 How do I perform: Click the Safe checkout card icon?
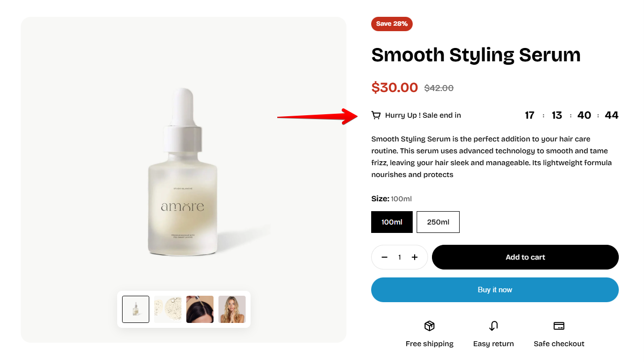click(558, 326)
